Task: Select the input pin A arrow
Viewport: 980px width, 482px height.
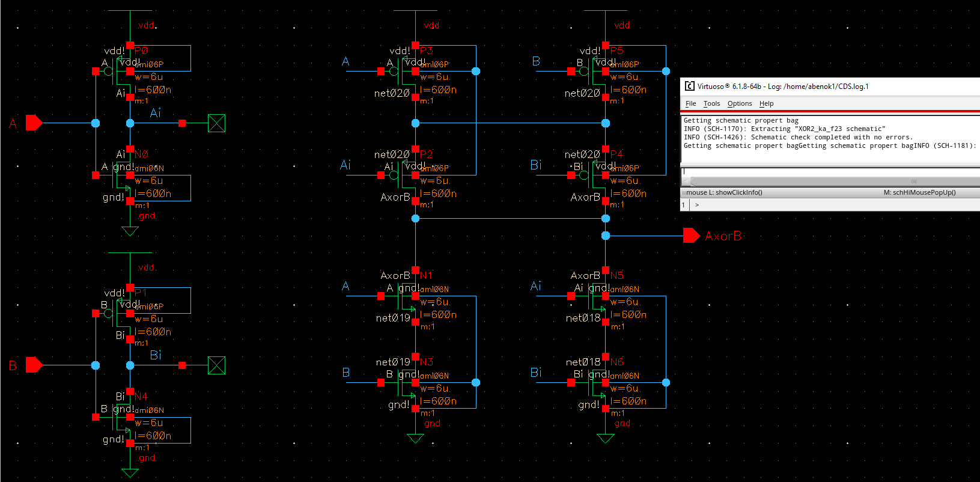Action: click(34, 123)
